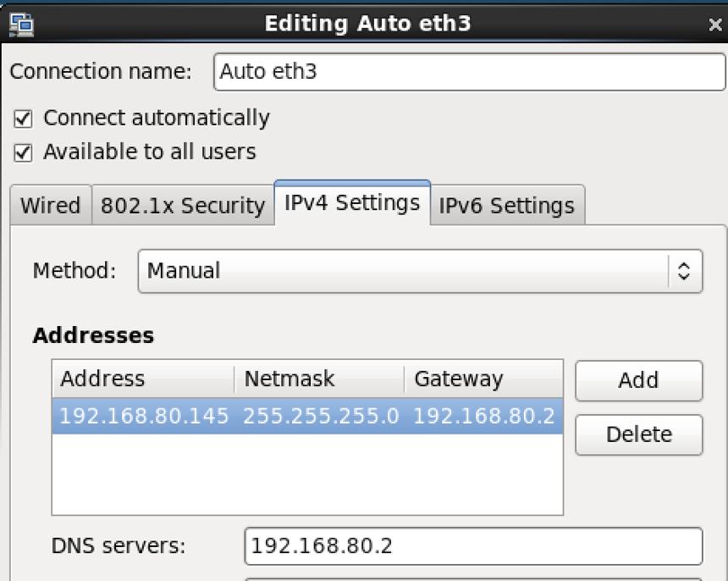Click inside the Connection name field
Viewport: 728px width, 581px height.
click(470, 72)
